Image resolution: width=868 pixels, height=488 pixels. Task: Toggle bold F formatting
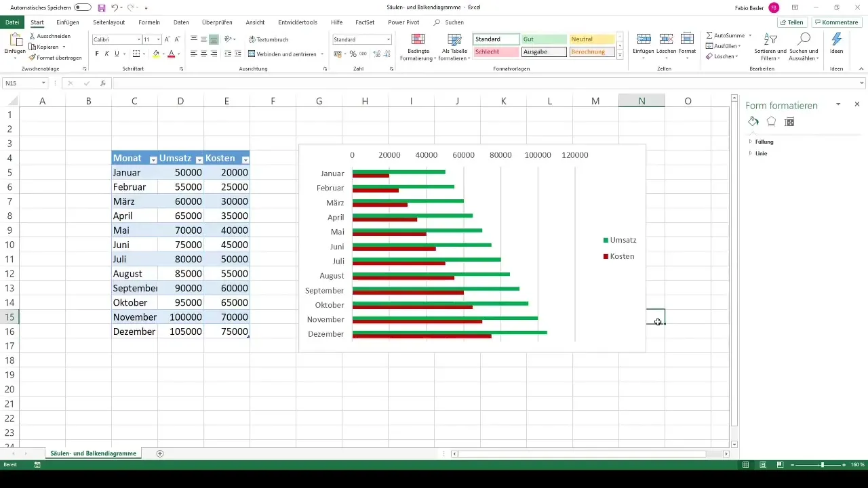tap(97, 54)
